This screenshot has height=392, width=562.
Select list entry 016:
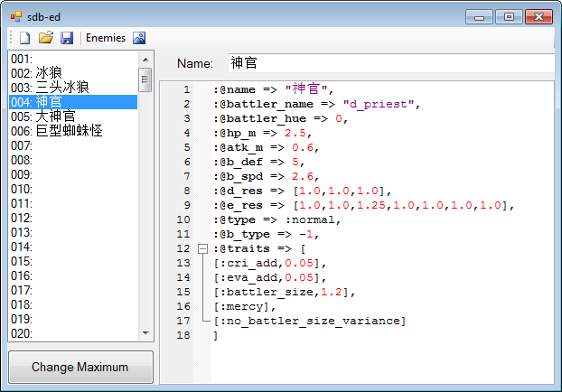(x=73, y=275)
